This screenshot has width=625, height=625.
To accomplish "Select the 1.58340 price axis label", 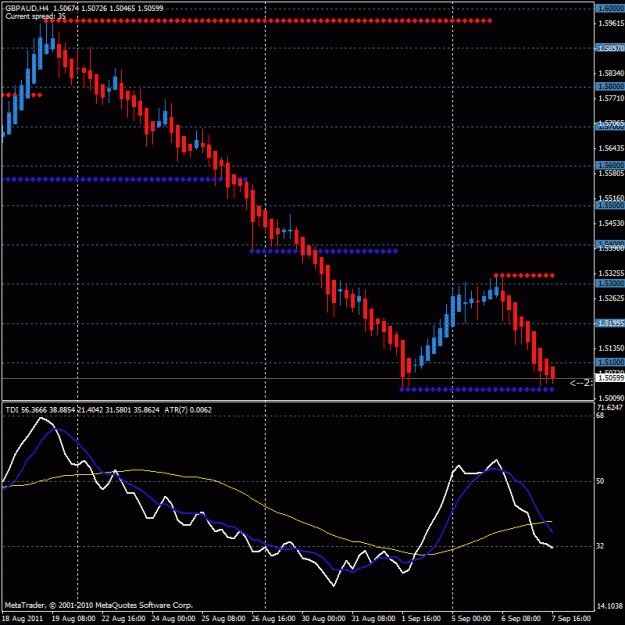I will pos(611,73).
